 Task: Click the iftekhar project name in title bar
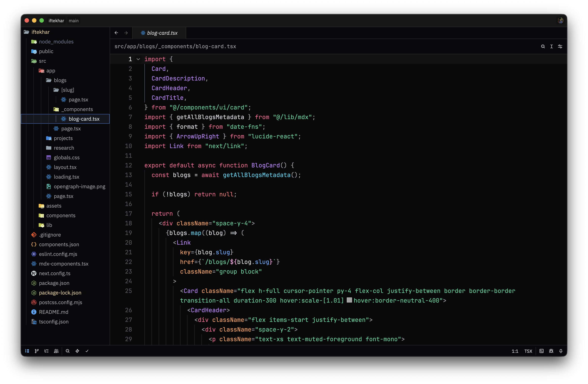56,21
